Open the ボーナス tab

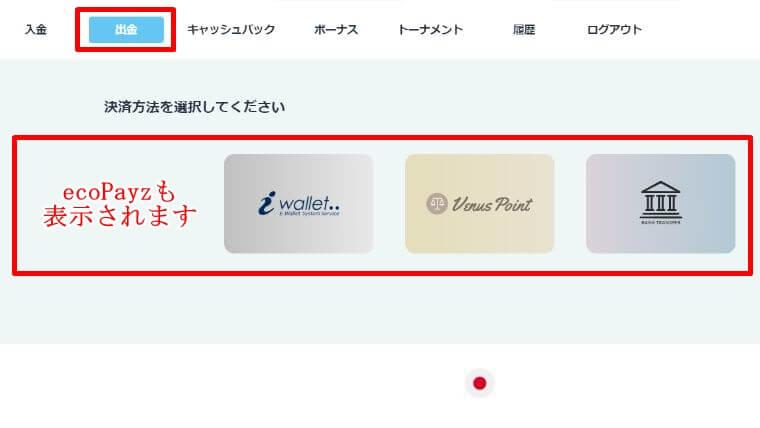pyautogui.click(x=336, y=30)
